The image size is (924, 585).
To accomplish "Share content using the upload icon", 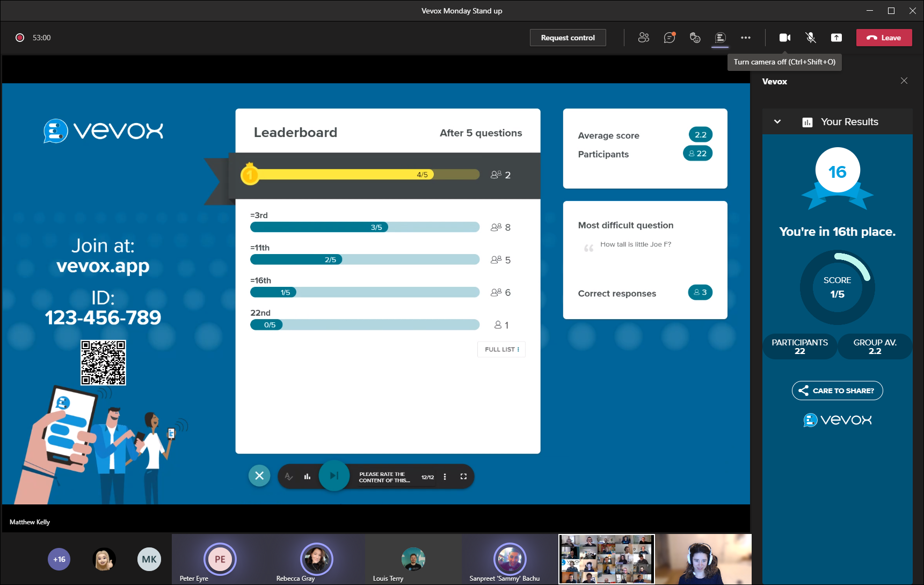I will point(836,38).
